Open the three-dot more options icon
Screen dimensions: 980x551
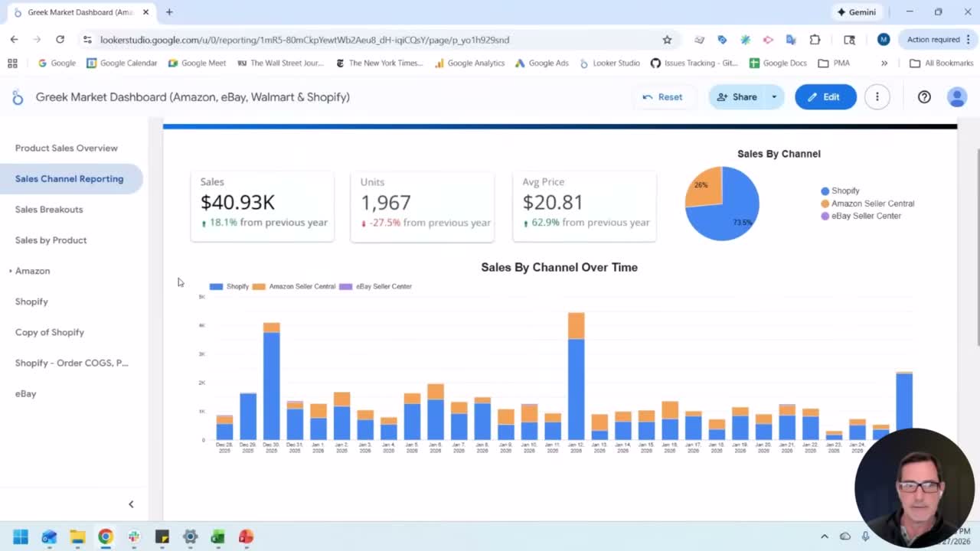(x=877, y=96)
